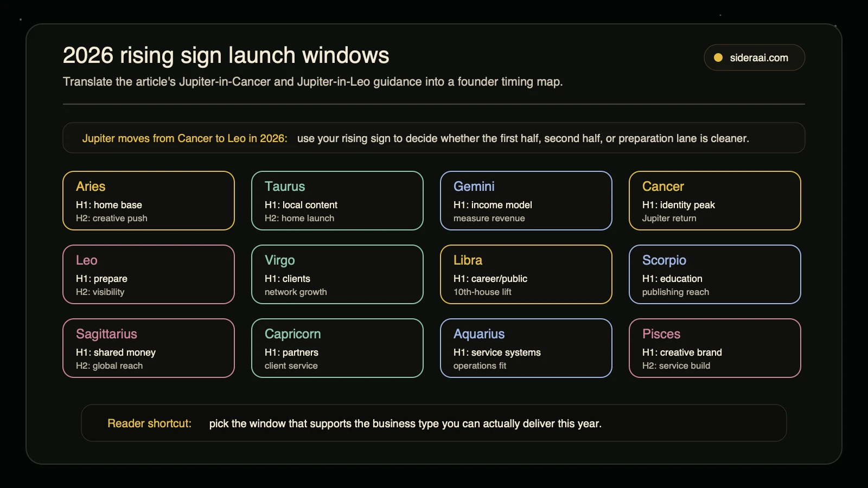Screen dimensions: 868x488
Task: Select the Libra card heading
Action: coord(468,260)
